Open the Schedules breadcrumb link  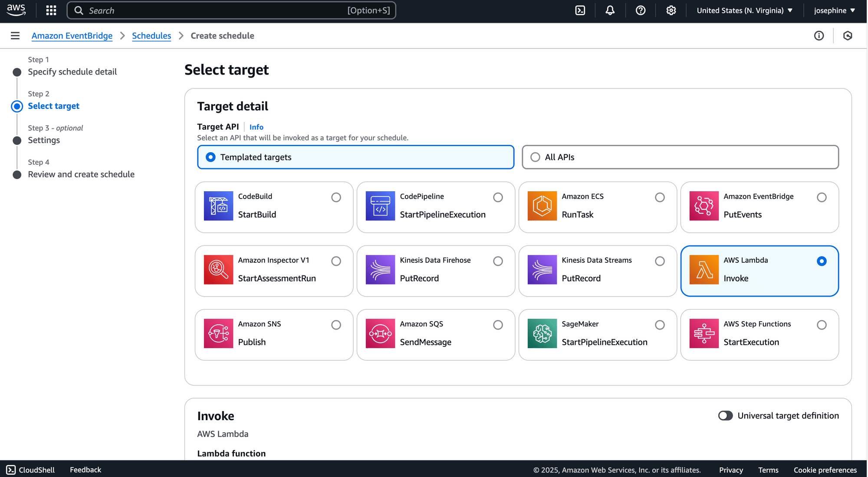pos(151,36)
